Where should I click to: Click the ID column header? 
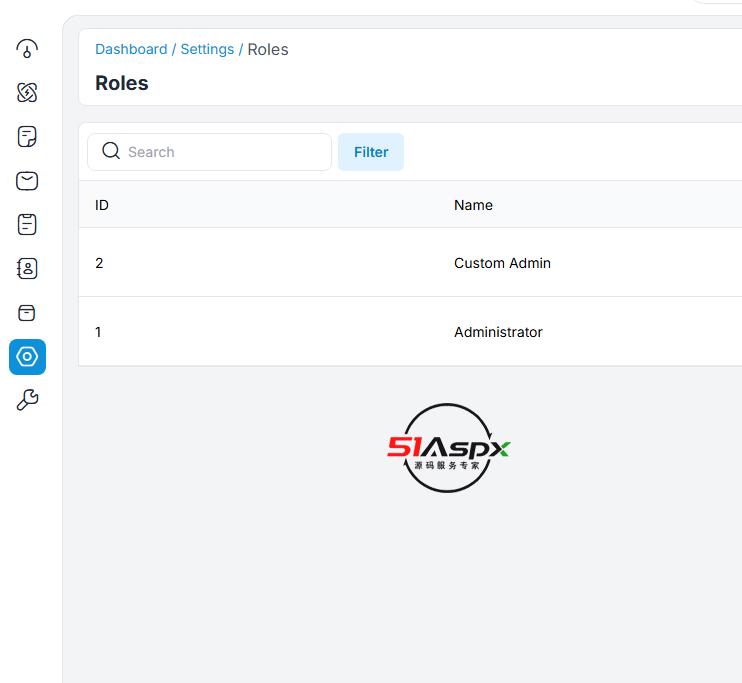tap(102, 205)
